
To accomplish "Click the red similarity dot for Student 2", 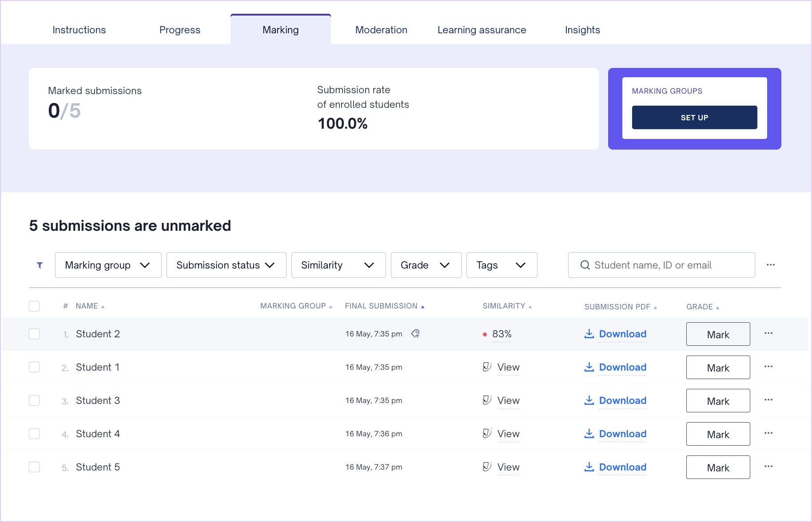I will pyautogui.click(x=485, y=334).
